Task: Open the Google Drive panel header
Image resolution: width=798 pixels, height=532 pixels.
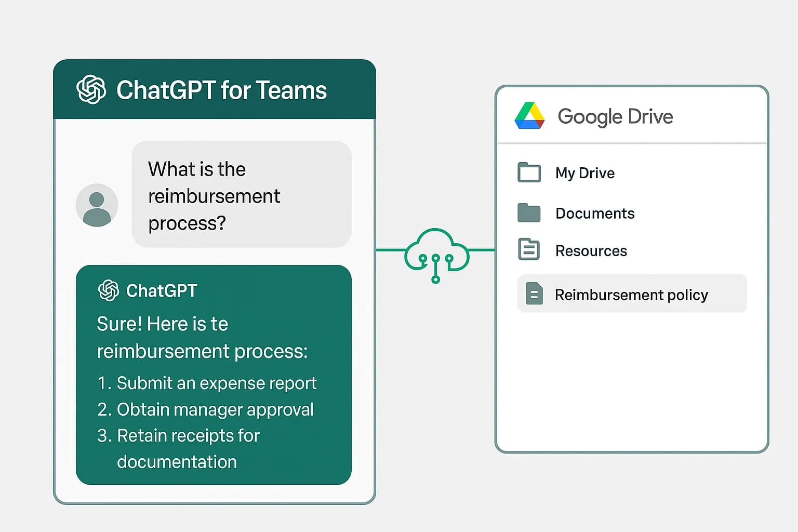Action: click(x=631, y=116)
